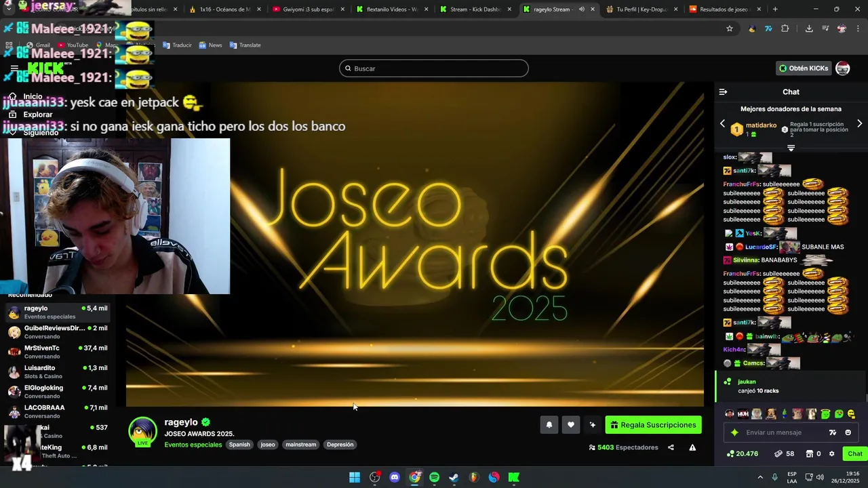Show previous top donor with left chevron

click(722, 124)
